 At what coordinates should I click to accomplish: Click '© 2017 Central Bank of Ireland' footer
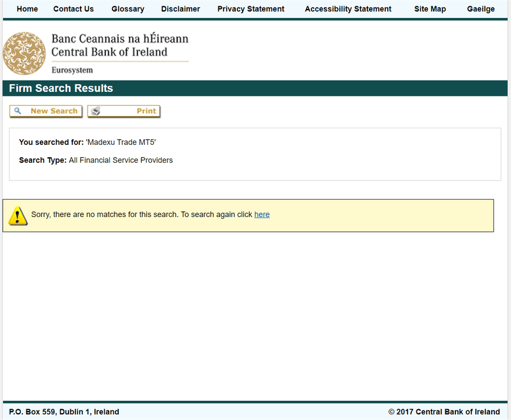[444, 412]
